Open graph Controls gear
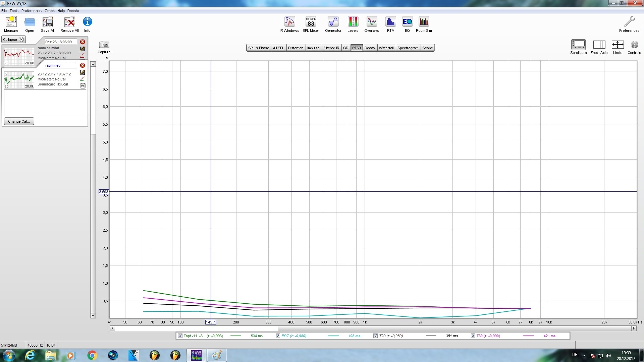This screenshot has width=644, height=362. pos(634,47)
